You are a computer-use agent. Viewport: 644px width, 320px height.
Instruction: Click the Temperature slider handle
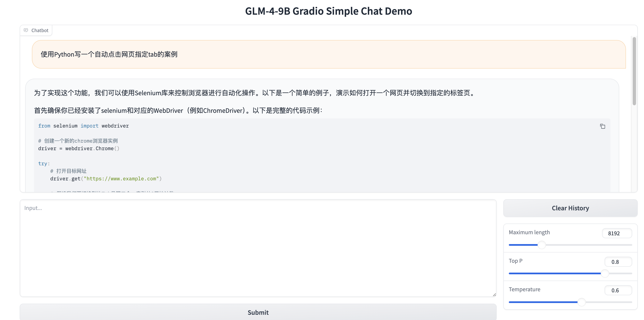(x=581, y=302)
